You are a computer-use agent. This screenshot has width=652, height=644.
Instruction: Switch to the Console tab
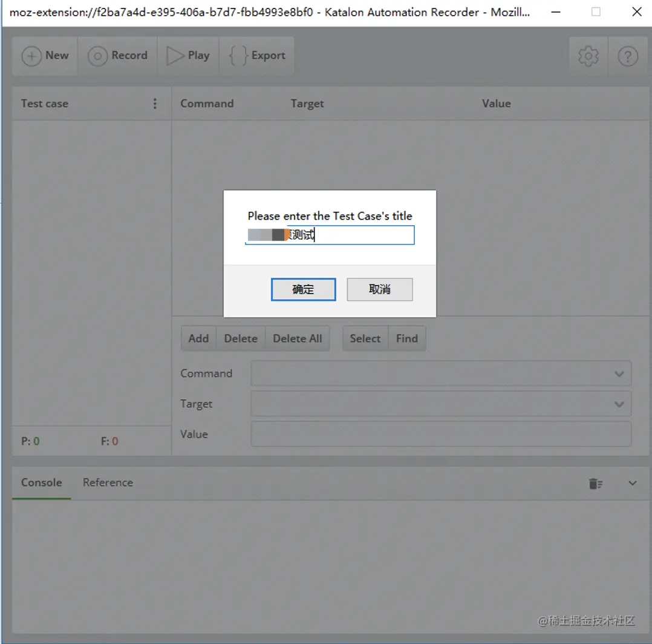pyautogui.click(x=42, y=482)
